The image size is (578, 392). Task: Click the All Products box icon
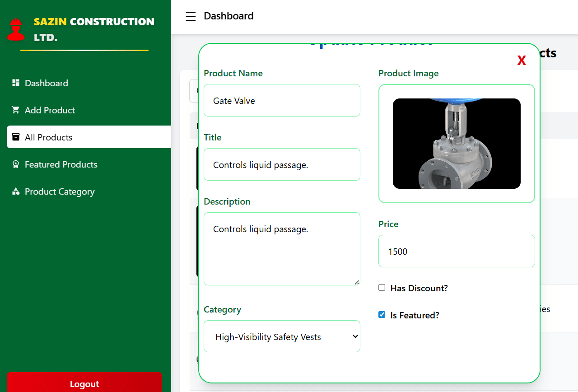point(16,137)
